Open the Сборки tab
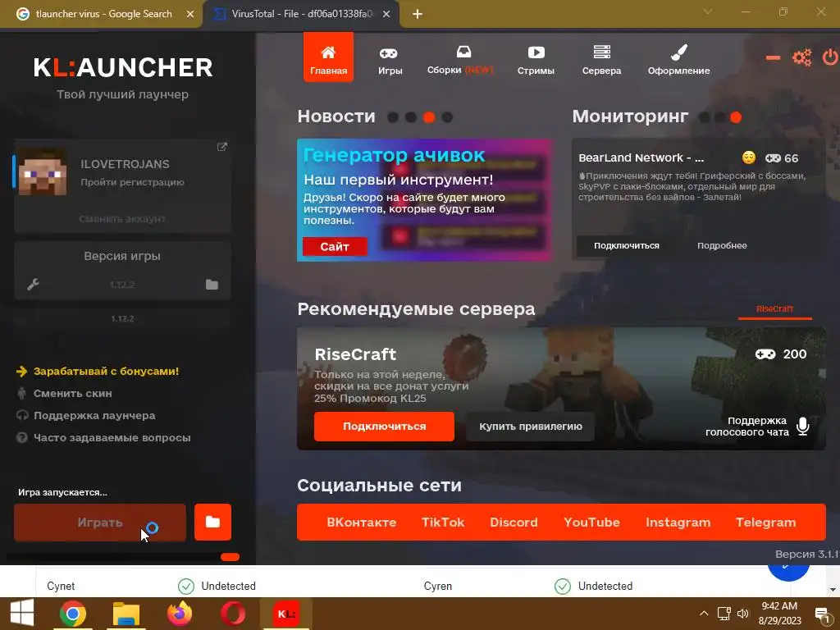This screenshot has height=630, width=840. (x=459, y=61)
